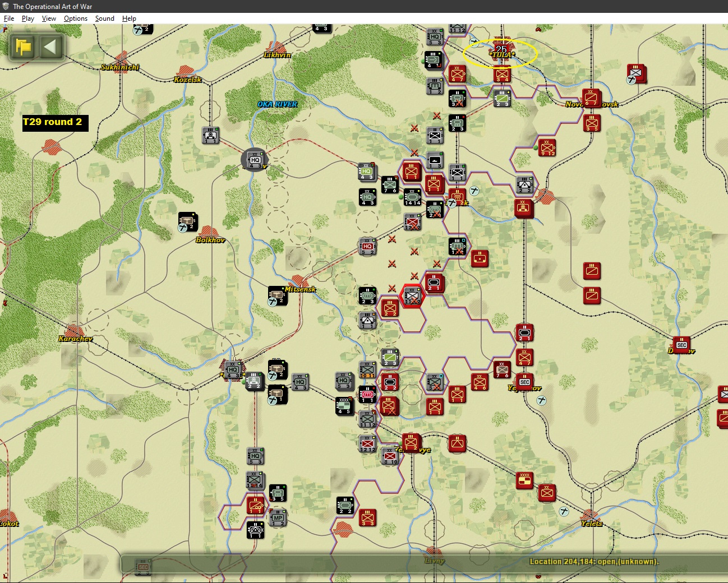This screenshot has height=583, width=728.
Task: Open the Options menu
Action: [76, 18]
